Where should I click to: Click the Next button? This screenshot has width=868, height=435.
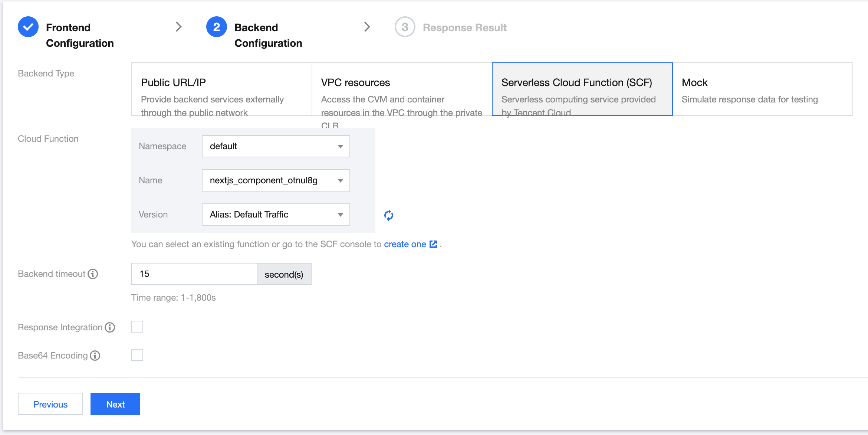115,404
